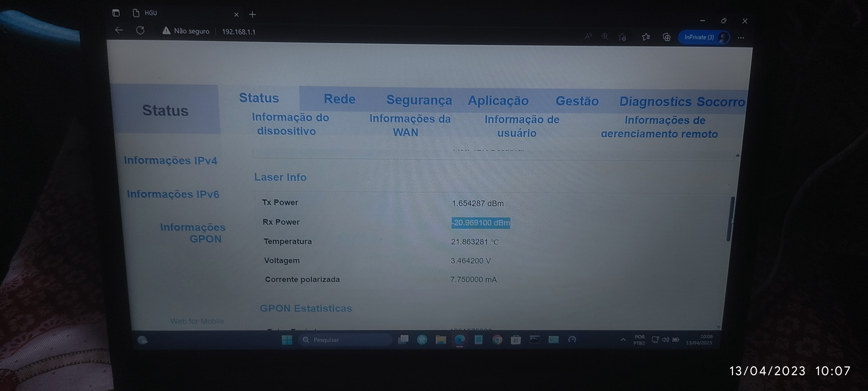Switch to the Segurança tab
868x391 pixels.
[x=419, y=100]
